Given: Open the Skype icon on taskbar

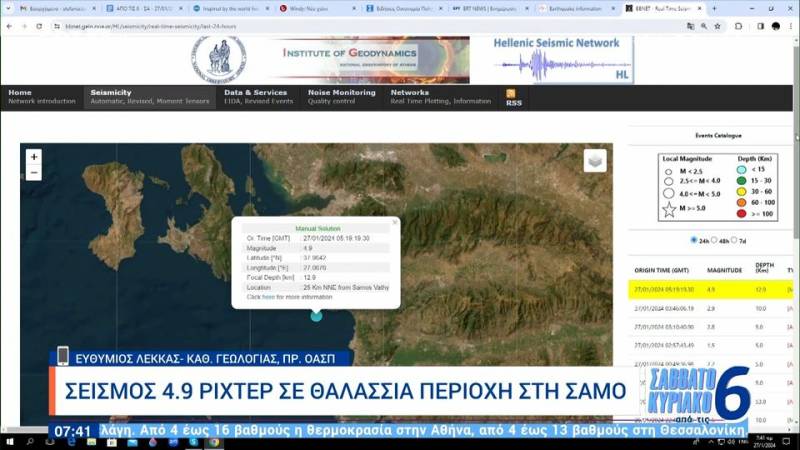Looking at the screenshot, I should [194, 442].
